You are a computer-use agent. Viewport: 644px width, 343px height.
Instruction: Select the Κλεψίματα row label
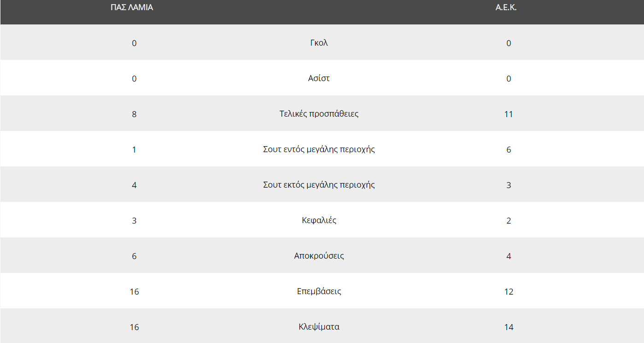click(319, 327)
